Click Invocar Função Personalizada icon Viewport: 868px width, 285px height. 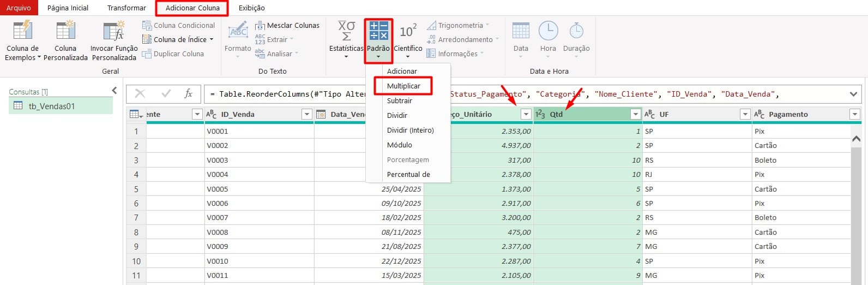[x=114, y=31]
